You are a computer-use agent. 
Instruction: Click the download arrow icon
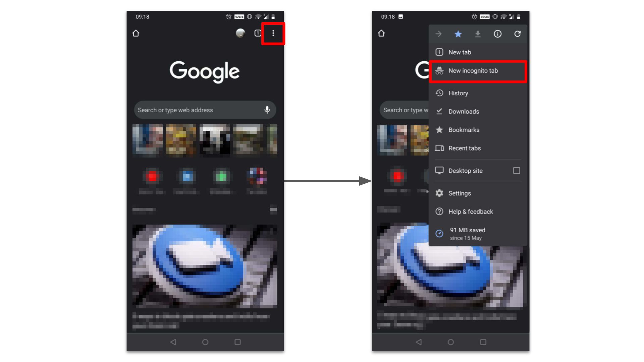point(478,34)
